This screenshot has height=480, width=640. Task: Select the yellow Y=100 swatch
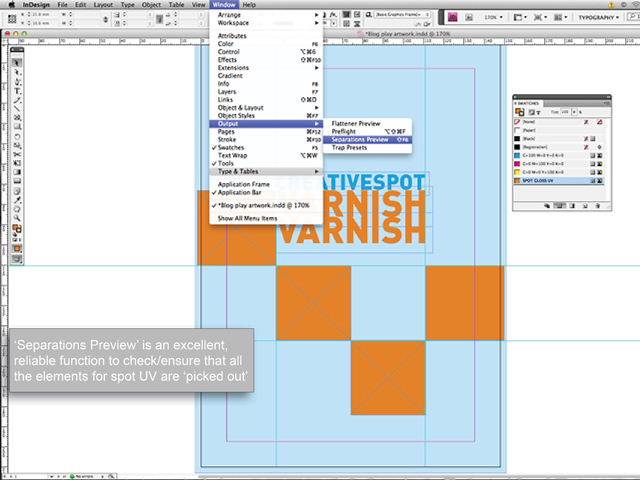pos(559,172)
